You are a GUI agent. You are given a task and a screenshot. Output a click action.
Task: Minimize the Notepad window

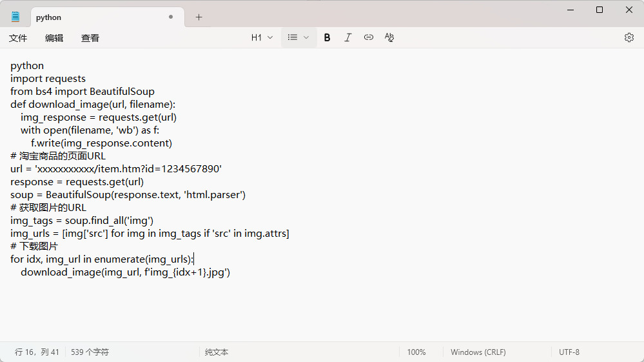[x=571, y=10]
